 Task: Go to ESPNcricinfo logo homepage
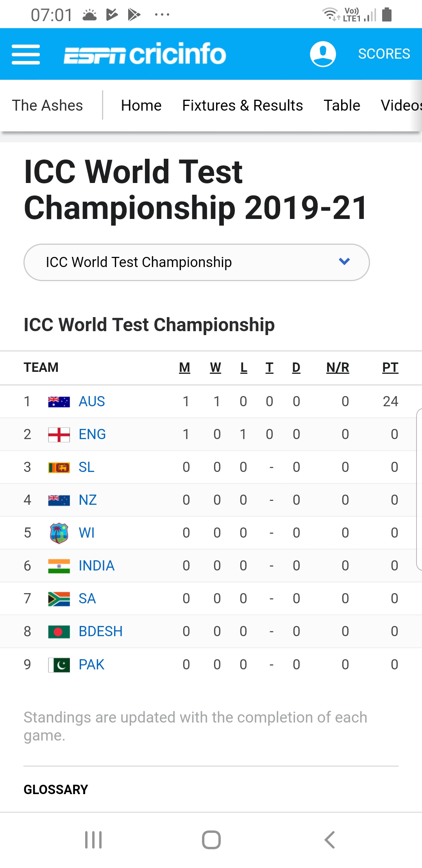tap(145, 54)
